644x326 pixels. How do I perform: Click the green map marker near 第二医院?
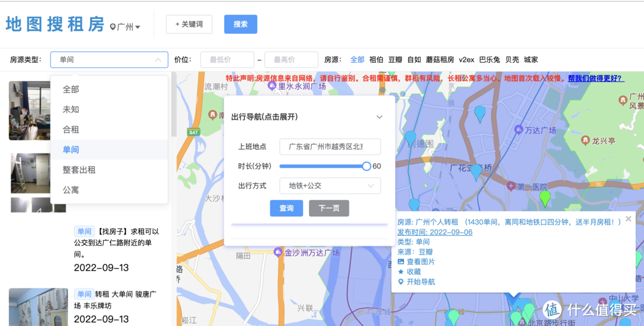coord(544,199)
